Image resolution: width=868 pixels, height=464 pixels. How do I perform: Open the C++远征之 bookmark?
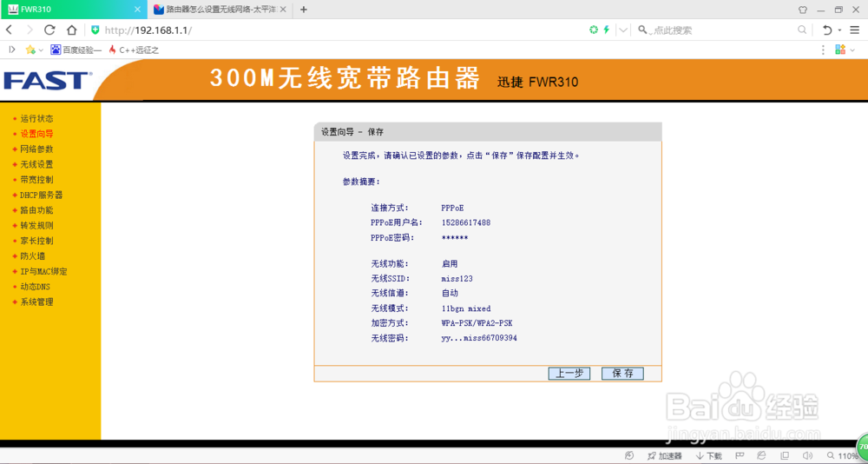134,50
